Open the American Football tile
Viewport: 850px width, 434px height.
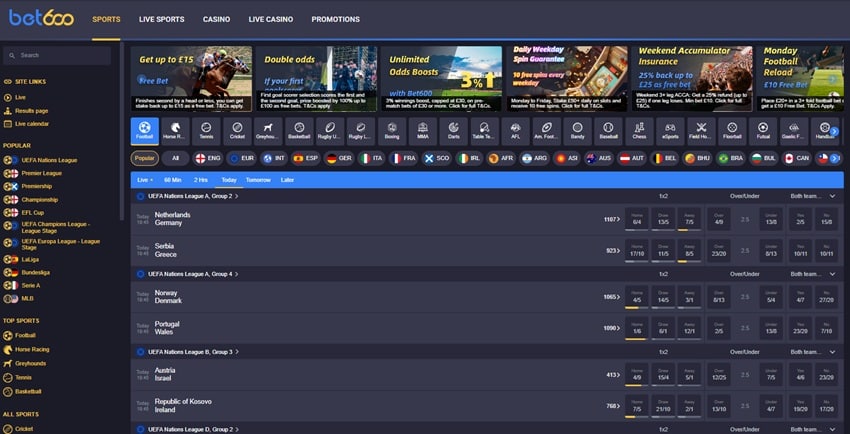pyautogui.click(x=546, y=131)
